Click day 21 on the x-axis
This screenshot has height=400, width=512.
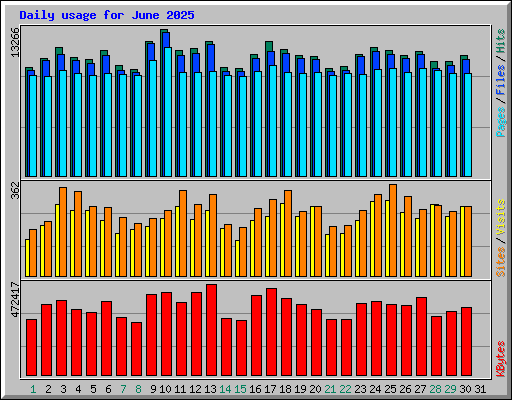[330, 389]
